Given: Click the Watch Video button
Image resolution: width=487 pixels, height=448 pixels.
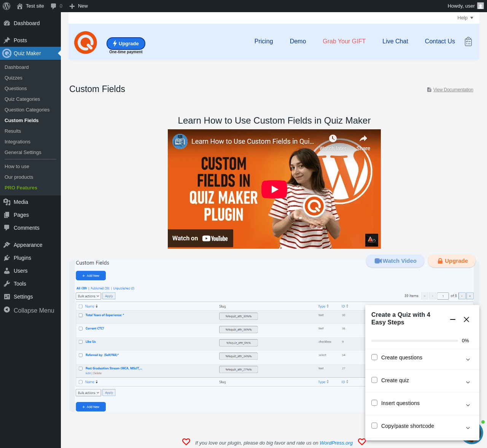Looking at the screenshot, I should (395, 261).
